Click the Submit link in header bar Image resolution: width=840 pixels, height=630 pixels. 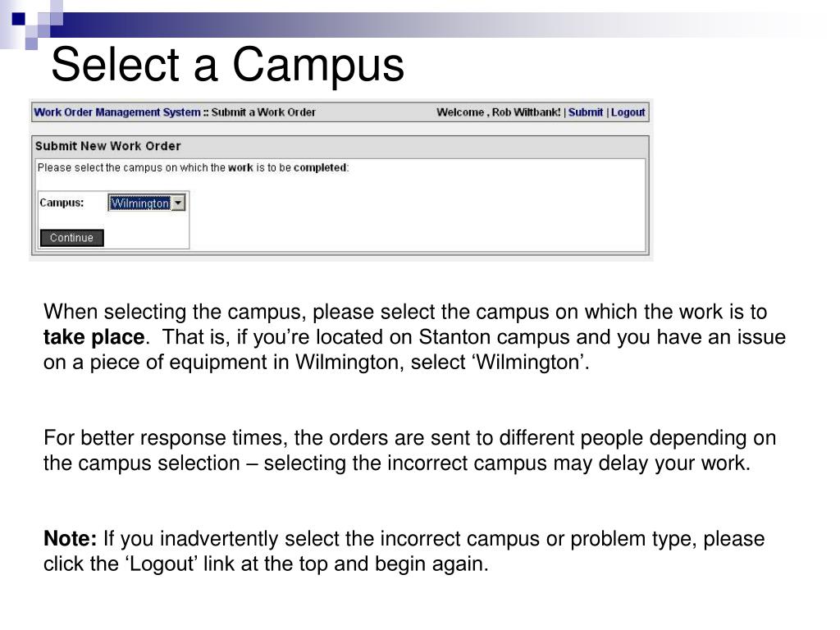(586, 112)
